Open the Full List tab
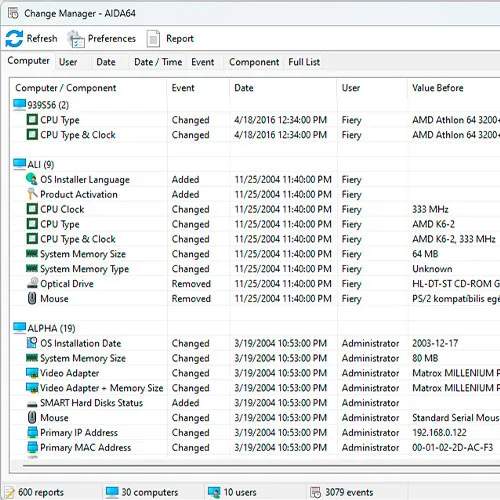500x500 pixels. point(304,62)
